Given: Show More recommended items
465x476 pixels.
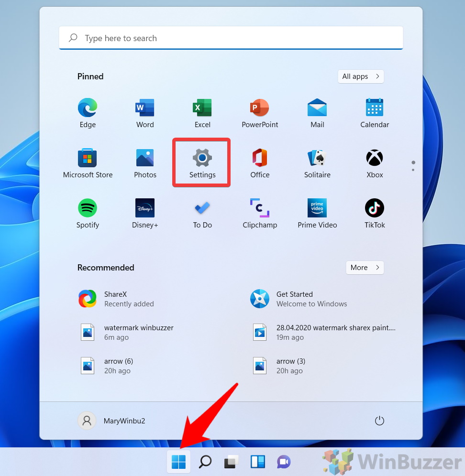Looking at the screenshot, I should 365,268.
